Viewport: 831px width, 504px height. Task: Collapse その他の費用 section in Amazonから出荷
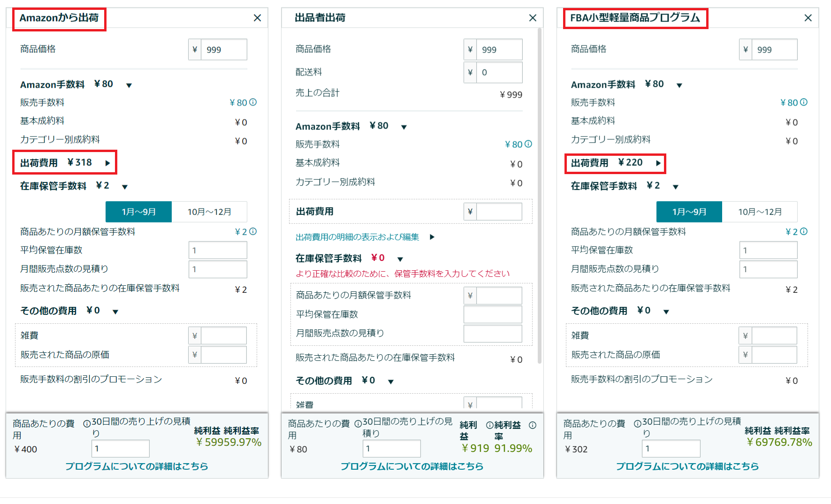pyautogui.click(x=115, y=312)
